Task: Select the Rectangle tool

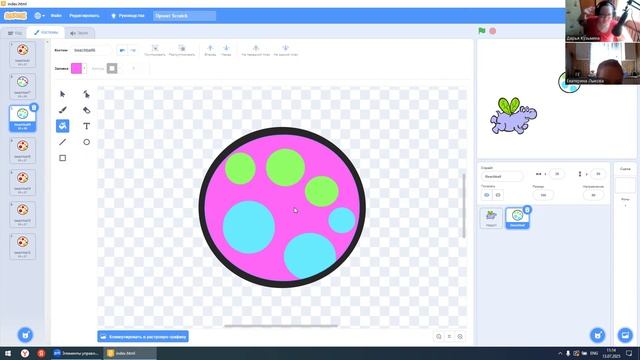Action: (62, 158)
